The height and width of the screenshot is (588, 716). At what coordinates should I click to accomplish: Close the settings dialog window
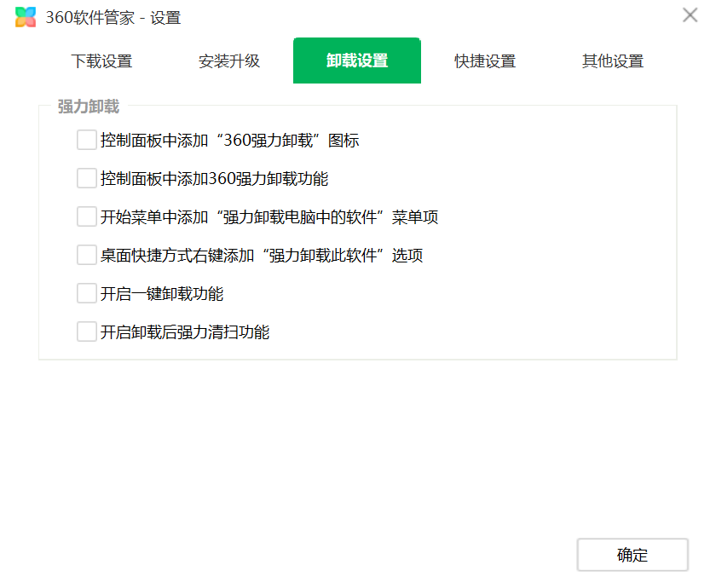(x=690, y=15)
